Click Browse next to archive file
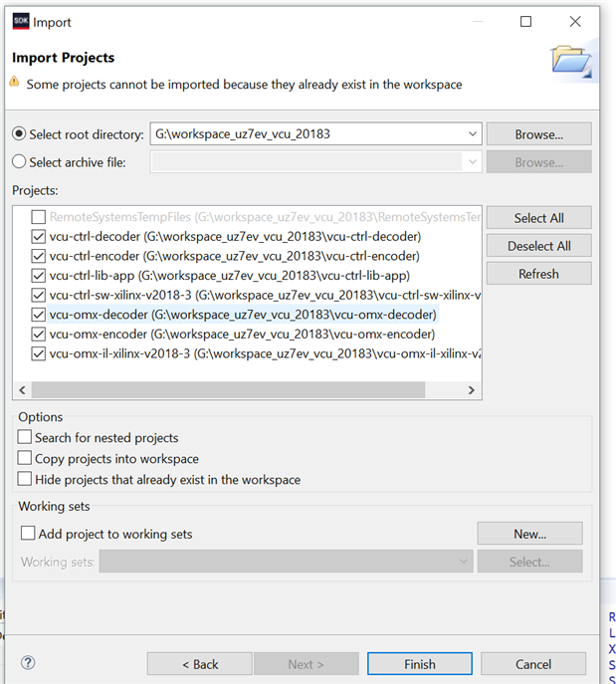 click(538, 162)
